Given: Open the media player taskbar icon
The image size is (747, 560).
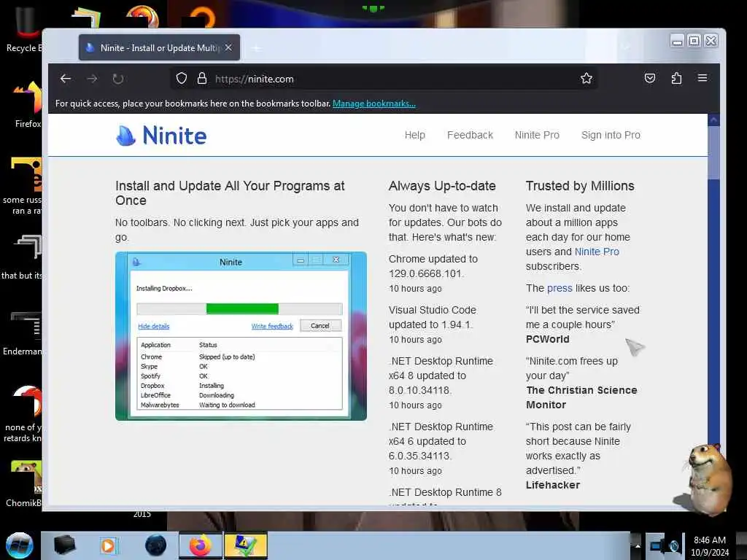Looking at the screenshot, I should point(108,545).
